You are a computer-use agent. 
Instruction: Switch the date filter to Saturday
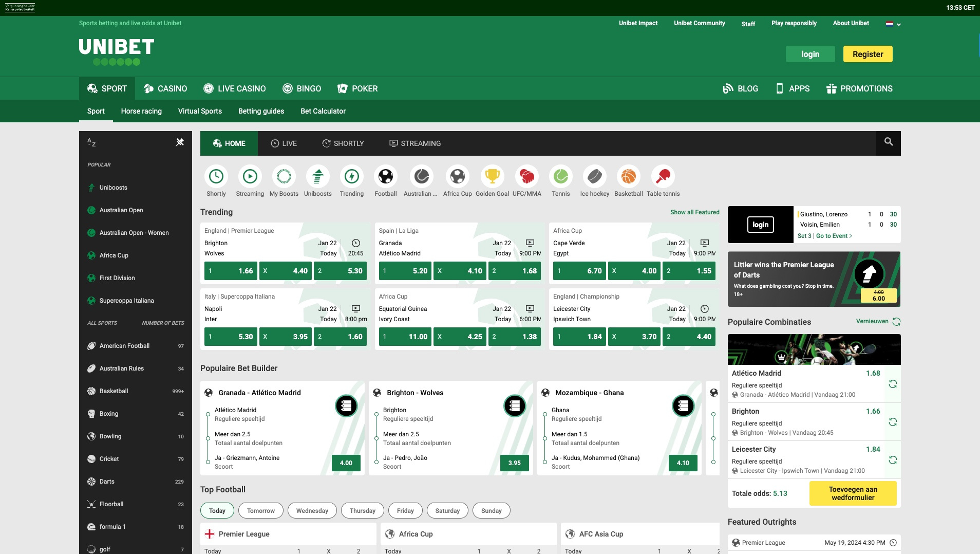[447, 510]
